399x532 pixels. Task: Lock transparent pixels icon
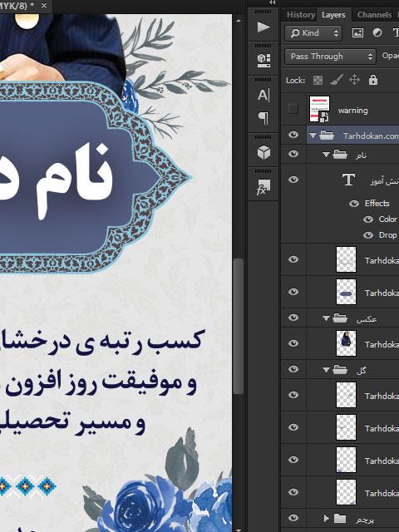click(318, 80)
